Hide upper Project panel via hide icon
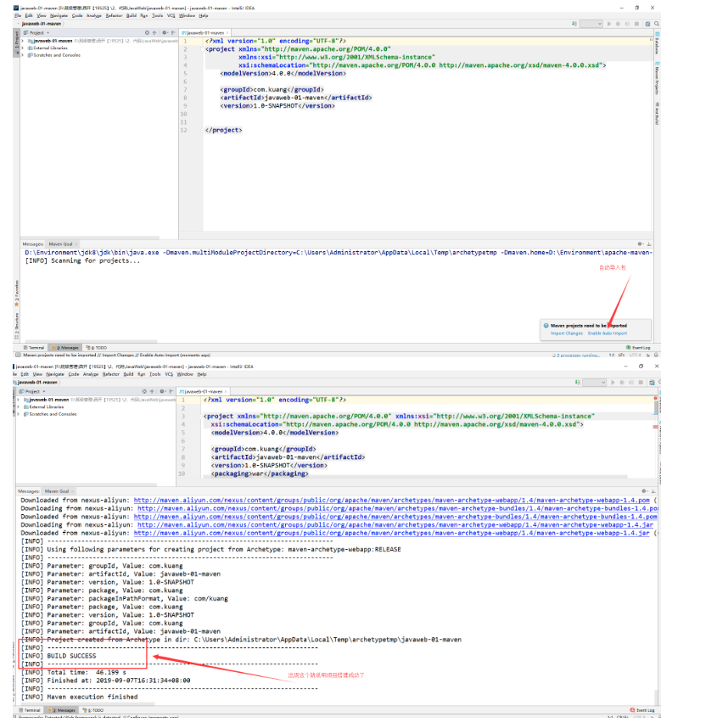Image resolution: width=717 pixels, height=728 pixels. (x=173, y=32)
